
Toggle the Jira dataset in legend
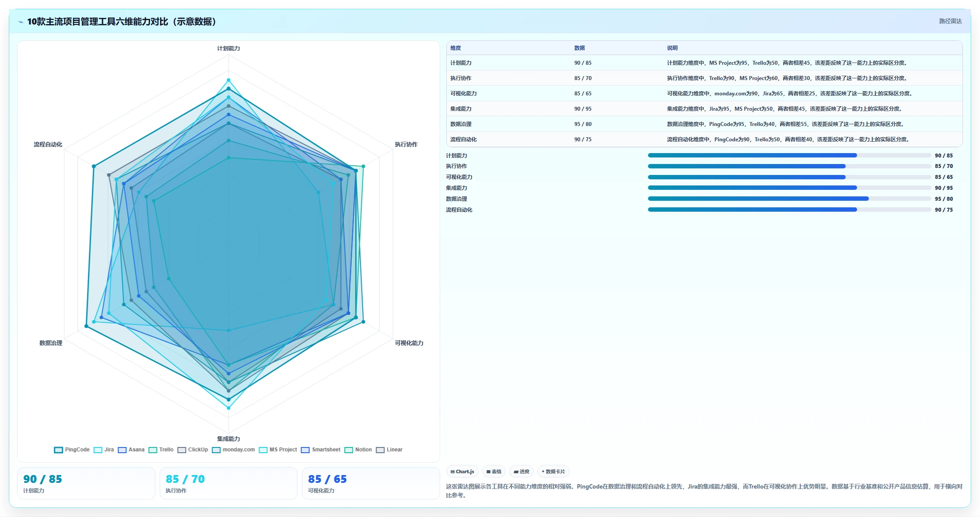pos(104,450)
